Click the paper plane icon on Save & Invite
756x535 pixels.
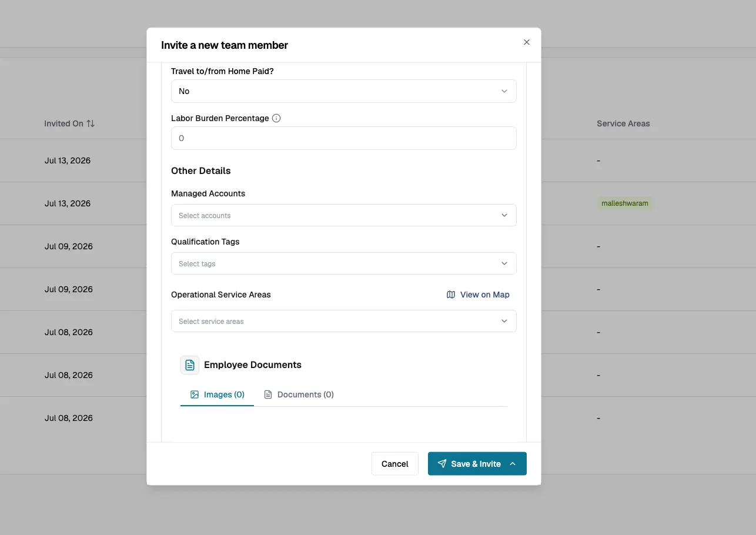click(x=442, y=463)
